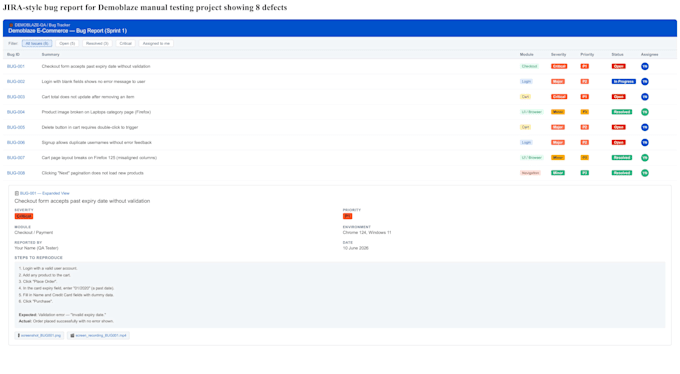
Task: Click 'Chrome 124, Windows 11' environment value
Action: click(x=367, y=233)
